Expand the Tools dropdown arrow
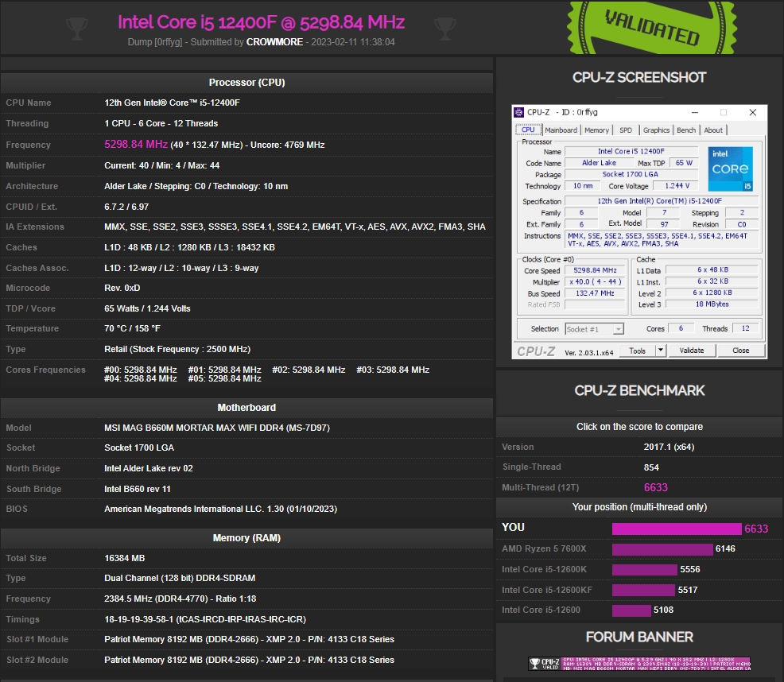784x682 pixels. point(661,351)
